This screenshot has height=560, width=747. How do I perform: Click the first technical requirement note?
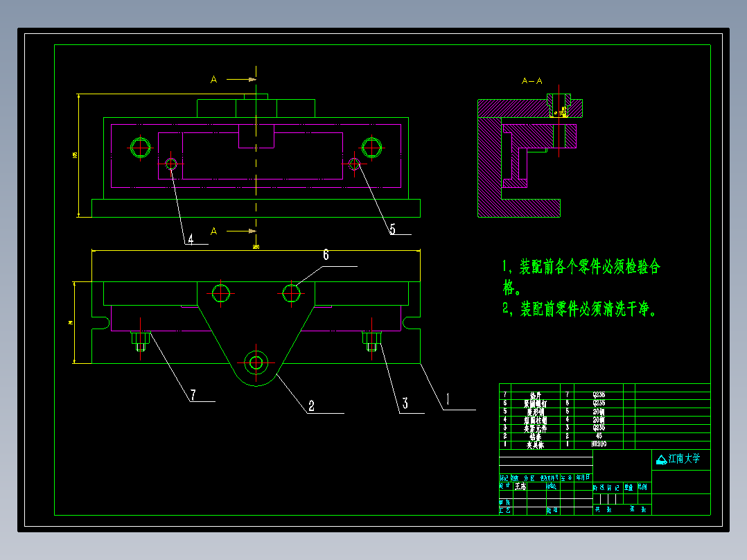tap(581, 277)
